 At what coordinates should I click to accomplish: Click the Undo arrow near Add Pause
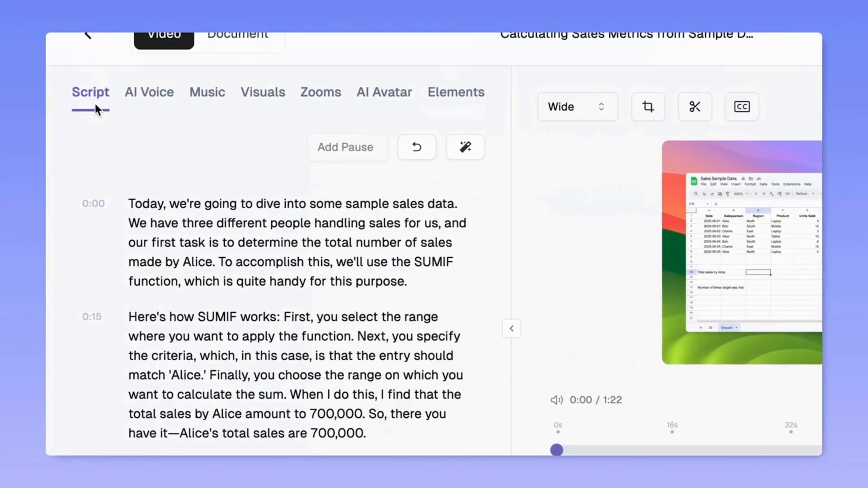pyautogui.click(x=416, y=147)
